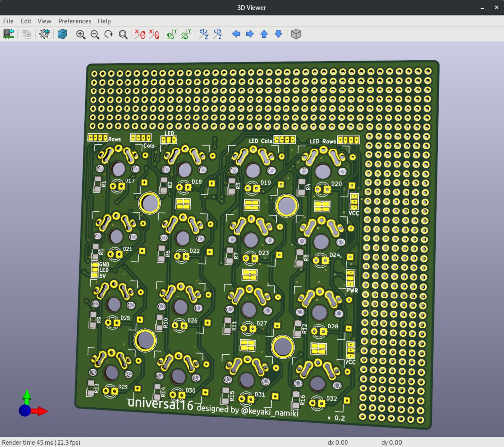Screen dimensions: 504x447
Task: Open the Preferences menu
Action: click(x=74, y=21)
